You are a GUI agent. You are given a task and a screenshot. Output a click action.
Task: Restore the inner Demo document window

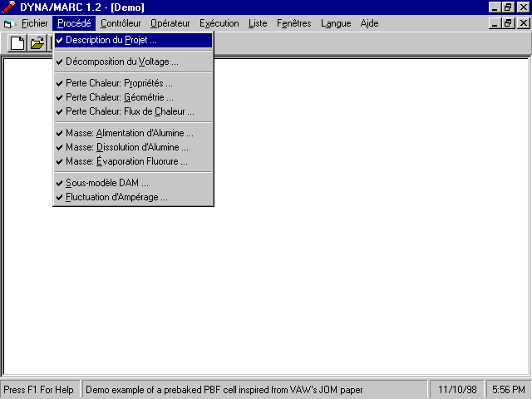coord(508,23)
